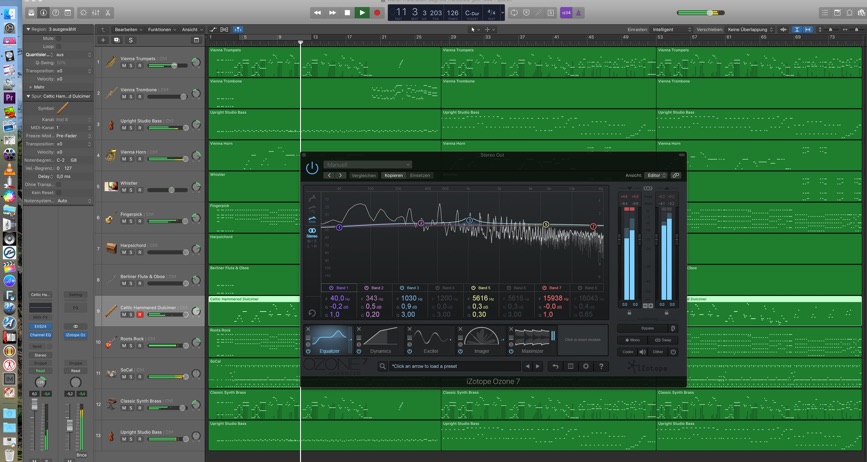Click the Fast Forward transport button
This screenshot has width=867, height=462.
tap(332, 12)
